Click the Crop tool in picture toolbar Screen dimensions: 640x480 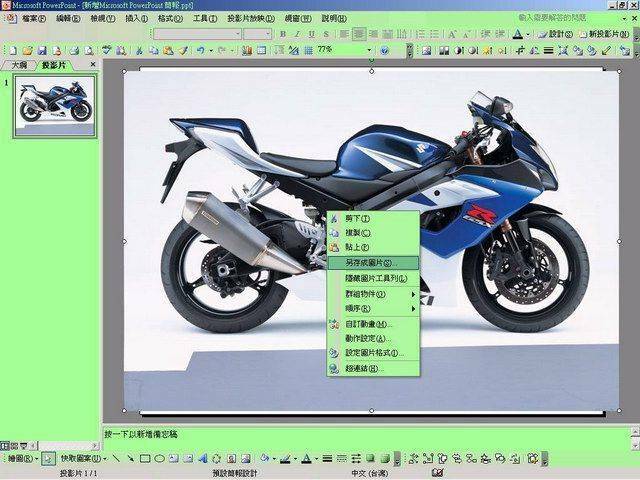520,51
